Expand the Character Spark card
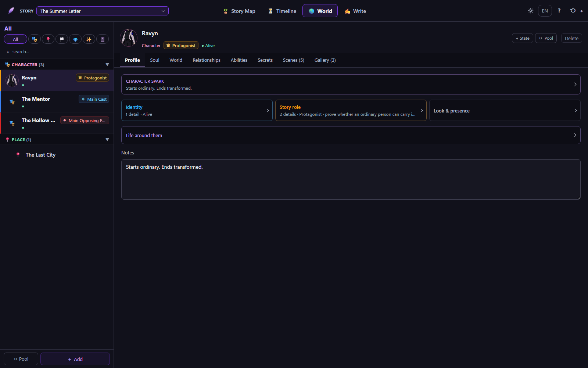Screen dimensions: 588x368 tap(351, 85)
